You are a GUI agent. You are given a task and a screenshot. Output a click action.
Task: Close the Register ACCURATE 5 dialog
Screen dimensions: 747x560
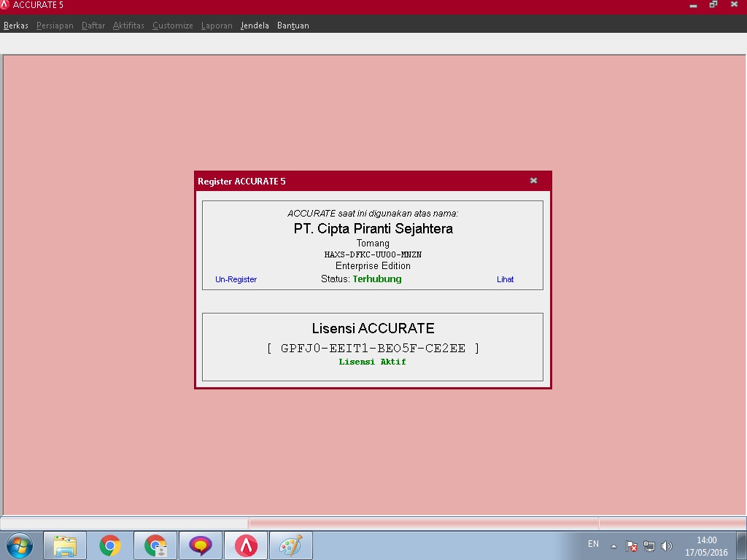533,181
